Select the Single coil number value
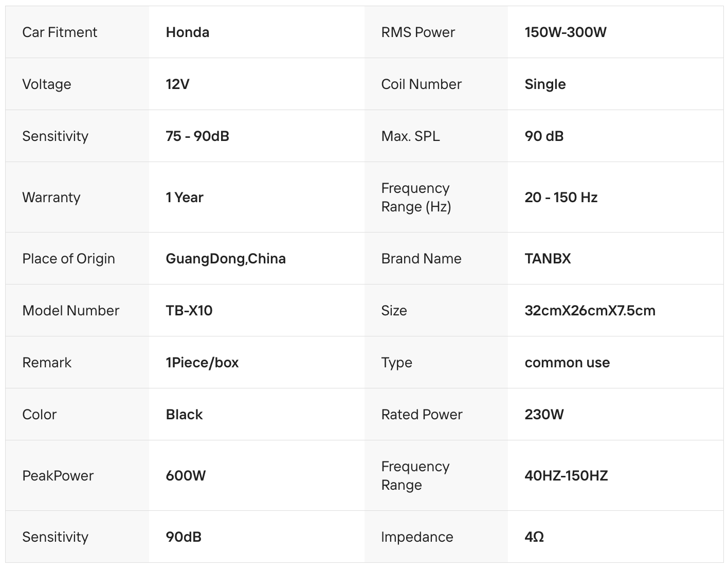Screen dimensions: 728x569 [545, 84]
